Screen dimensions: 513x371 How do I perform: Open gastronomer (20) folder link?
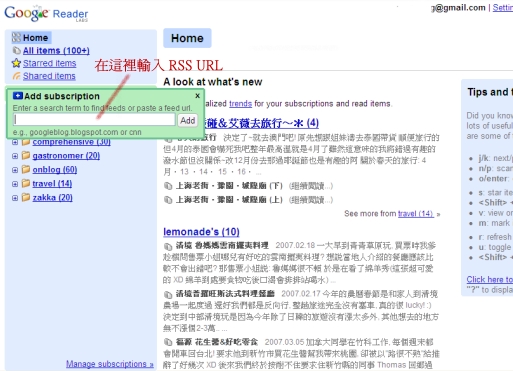click(x=66, y=156)
